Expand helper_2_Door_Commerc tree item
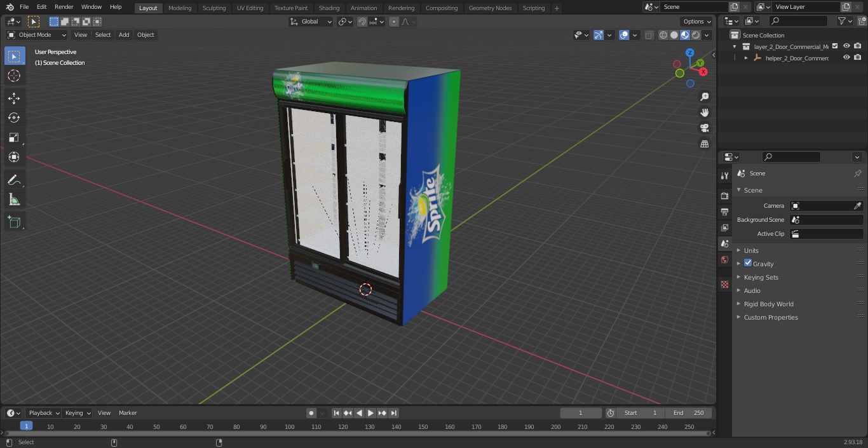 click(x=746, y=58)
